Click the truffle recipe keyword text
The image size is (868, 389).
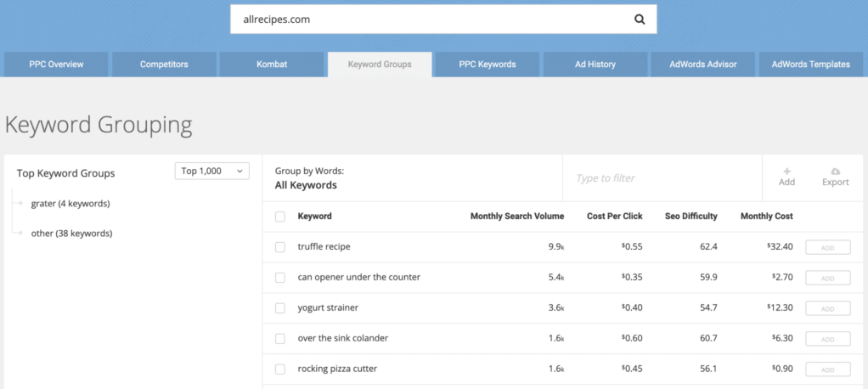(x=324, y=247)
